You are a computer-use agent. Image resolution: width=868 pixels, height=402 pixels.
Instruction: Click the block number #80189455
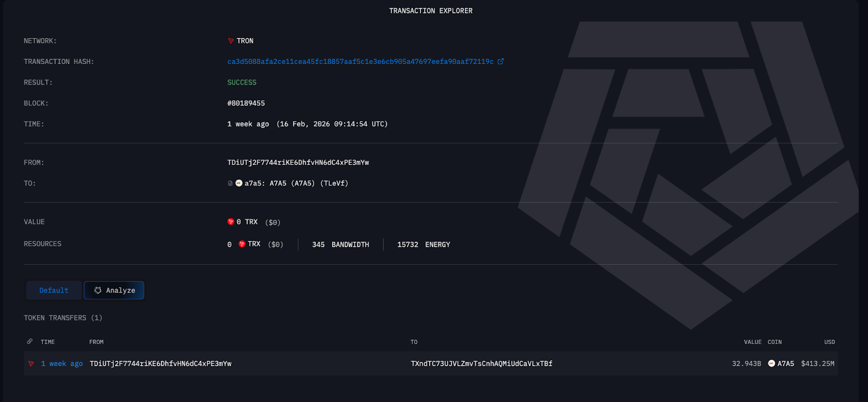coord(246,103)
